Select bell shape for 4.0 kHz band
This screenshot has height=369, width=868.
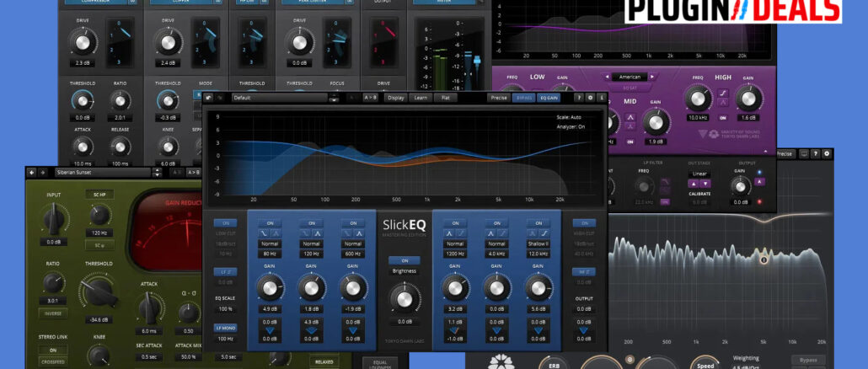pos(491,233)
